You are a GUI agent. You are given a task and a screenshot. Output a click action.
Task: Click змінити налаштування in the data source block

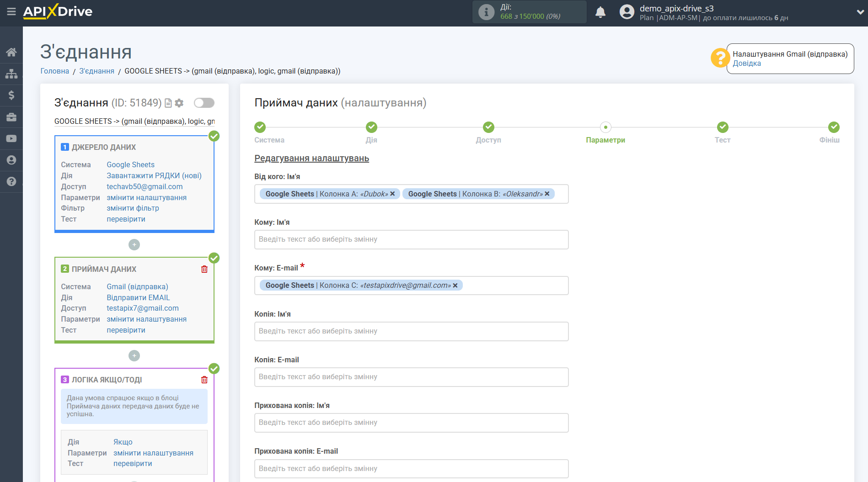click(146, 197)
